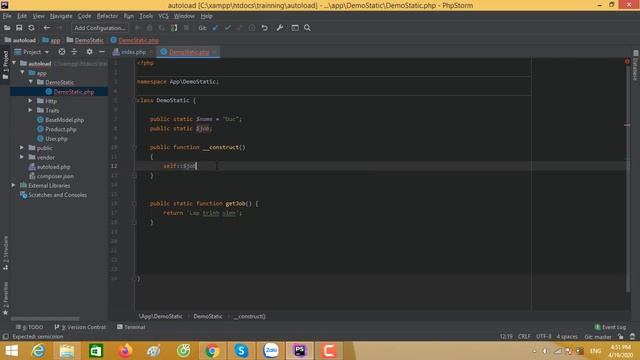
Task: Click the __construct() breadcrumb below editor
Action: tap(250, 316)
